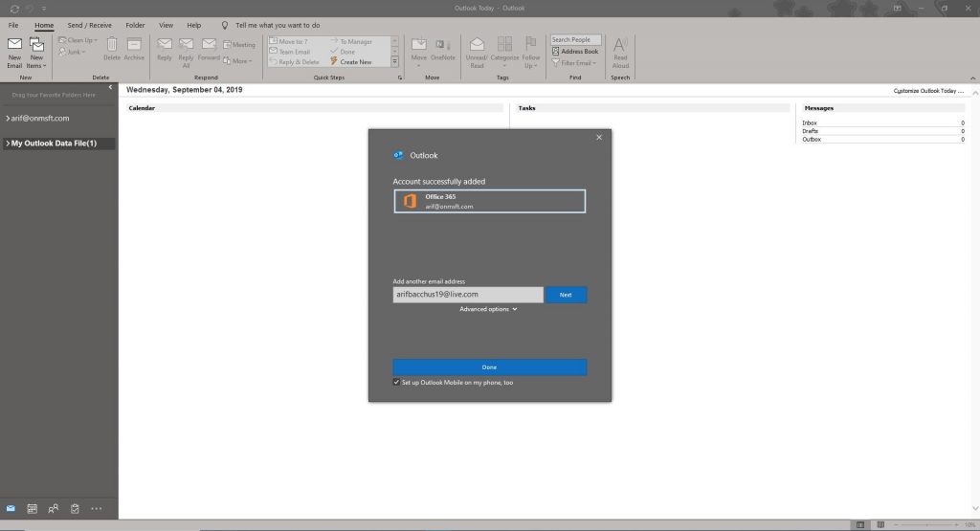Viewport: 980px width, 531px height.
Task: Click the Add another email address field
Action: [x=467, y=295]
